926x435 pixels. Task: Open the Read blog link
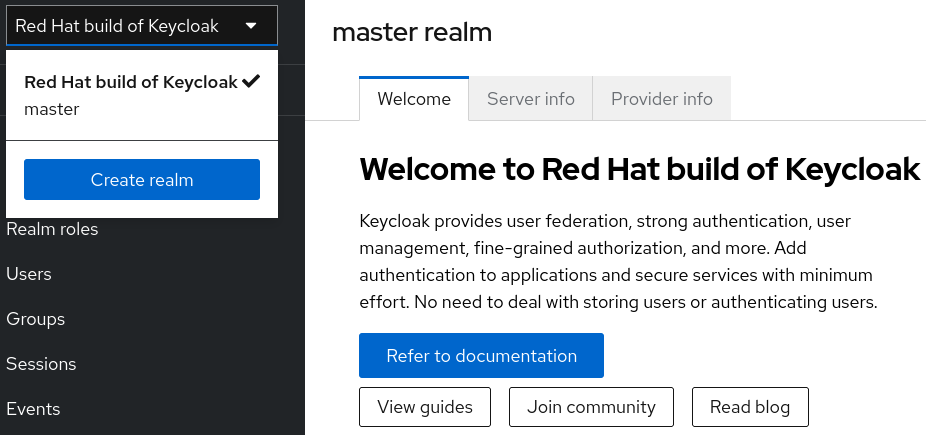click(749, 407)
